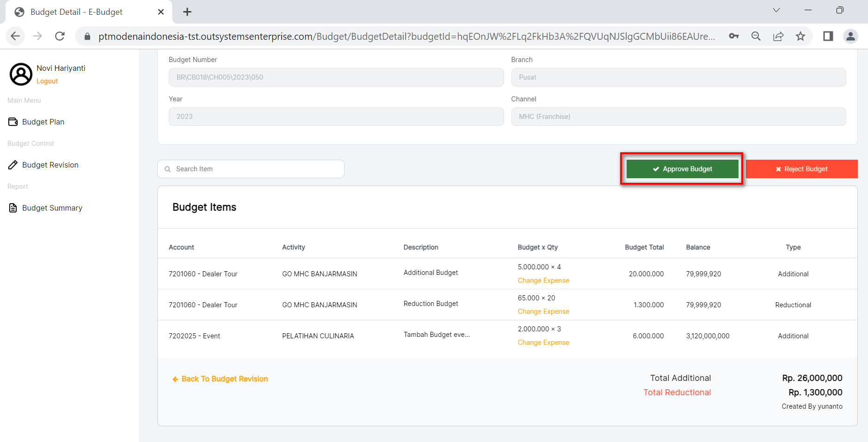Approve the budget with green button

coord(682,169)
